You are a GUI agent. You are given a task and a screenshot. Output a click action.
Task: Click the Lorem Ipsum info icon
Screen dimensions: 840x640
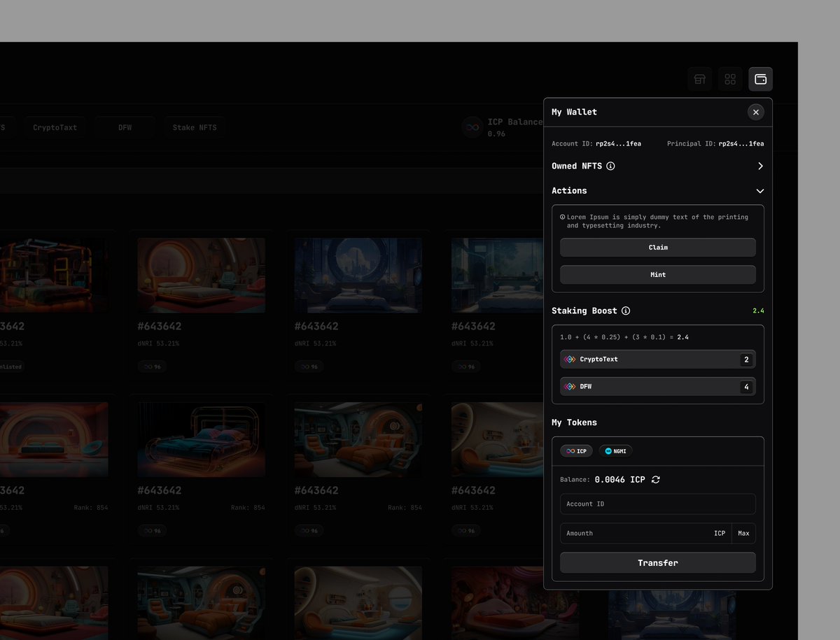click(x=563, y=218)
